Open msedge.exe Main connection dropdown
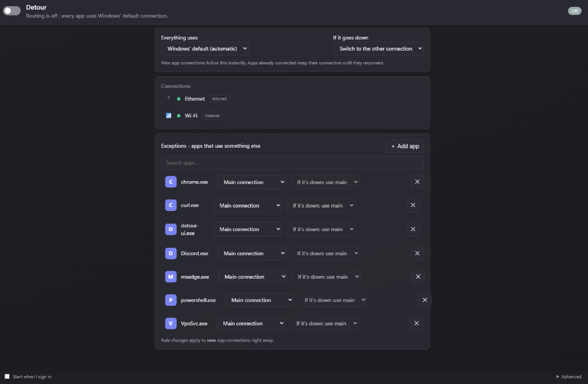Screen dimensions: 588x384 pos(253,277)
